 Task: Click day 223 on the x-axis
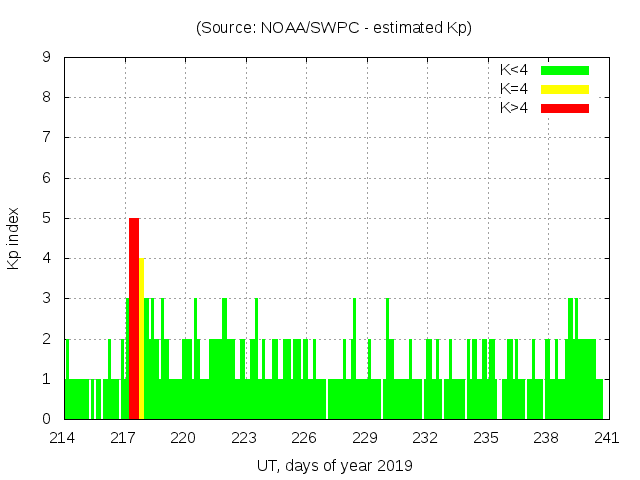[x=244, y=438]
